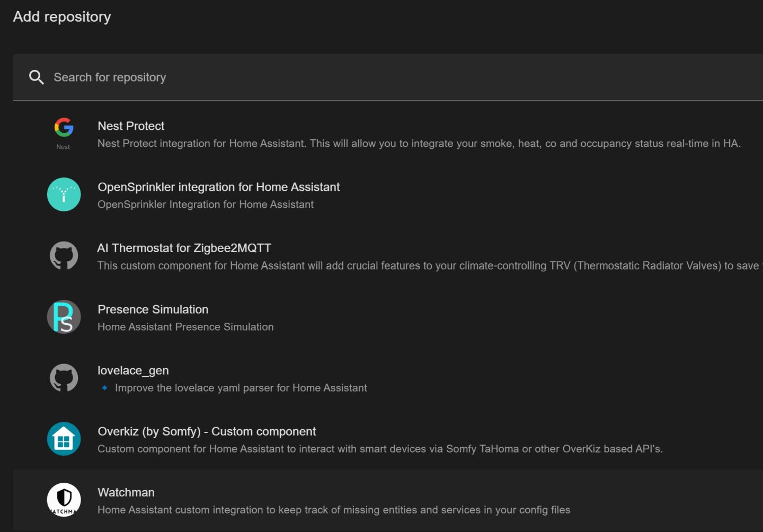Open the lovelace_gen repository title
763x532 pixels.
[x=133, y=370]
